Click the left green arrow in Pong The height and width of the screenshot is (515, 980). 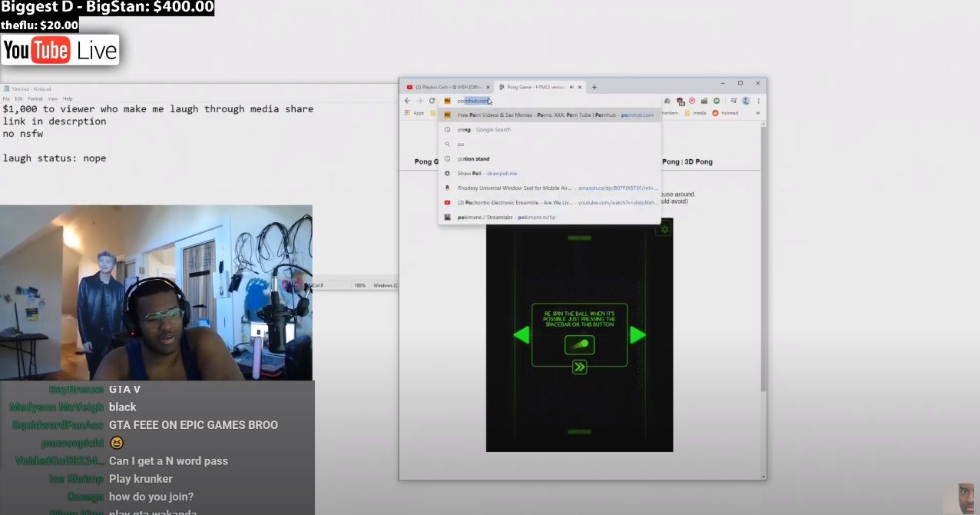pyautogui.click(x=521, y=334)
